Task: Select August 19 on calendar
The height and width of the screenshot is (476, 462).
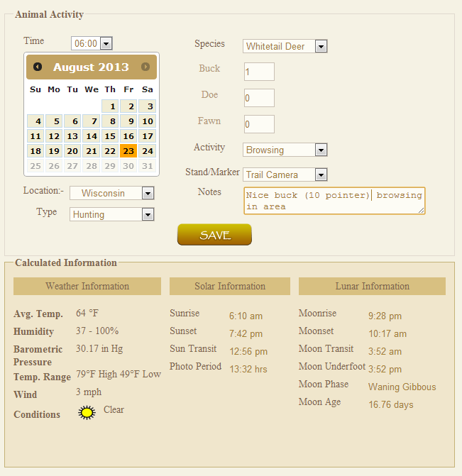Action: [54, 151]
